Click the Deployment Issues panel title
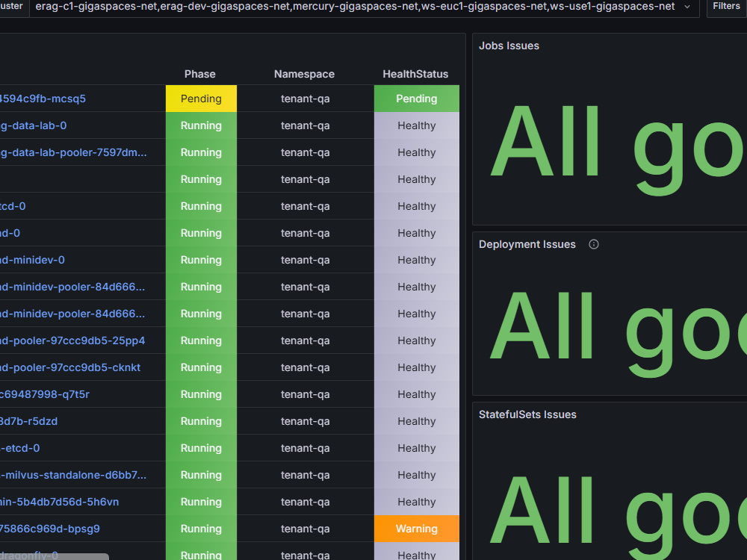This screenshot has width=747, height=560. (527, 244)
